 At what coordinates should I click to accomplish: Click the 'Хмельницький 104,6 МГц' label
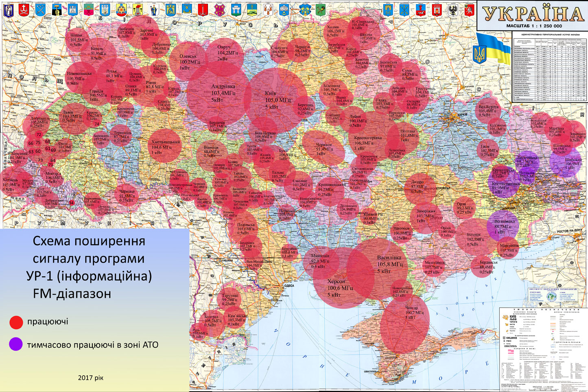(x=166, y=147)
